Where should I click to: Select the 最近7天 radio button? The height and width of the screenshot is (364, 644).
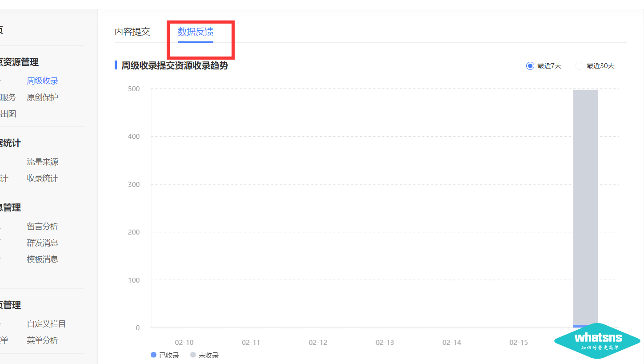point(530,66)
